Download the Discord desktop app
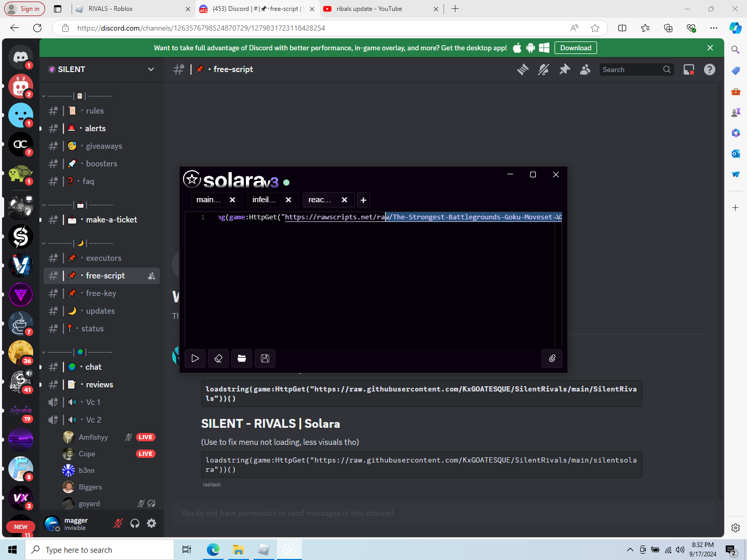Image resolution: width=747 pixels, height=560 pixels. point(576,48)
